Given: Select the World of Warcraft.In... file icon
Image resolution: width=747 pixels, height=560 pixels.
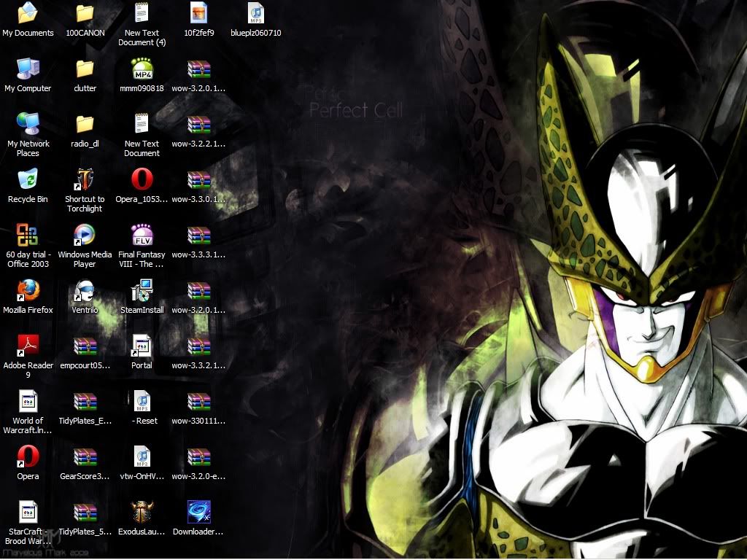Looking at the screenshot, I should [28, 402].
